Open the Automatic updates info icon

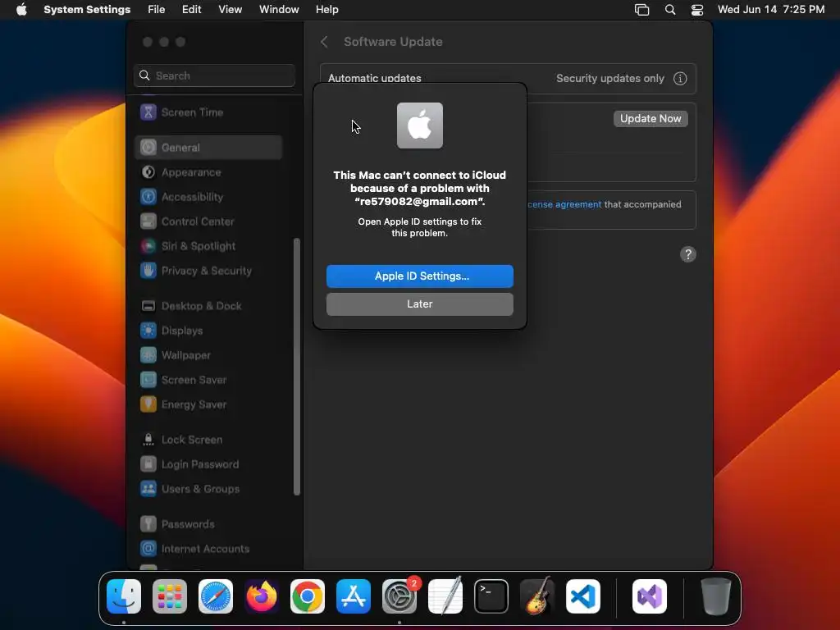pos(680,78)
